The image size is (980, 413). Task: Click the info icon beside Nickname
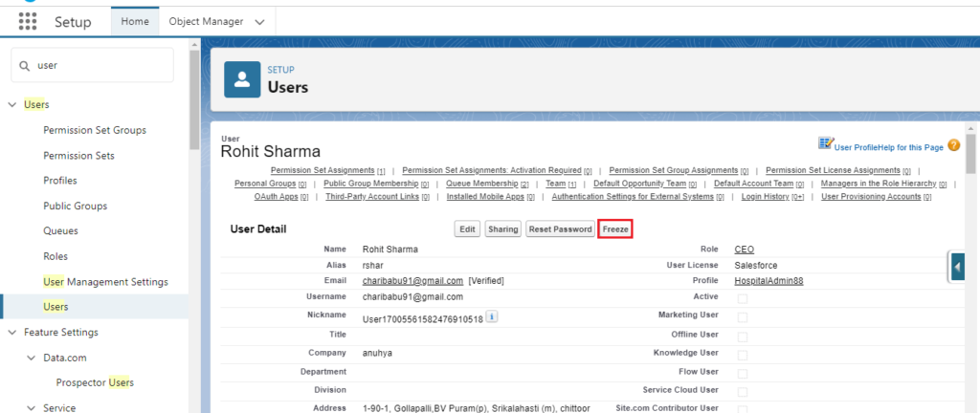(492, 315)
